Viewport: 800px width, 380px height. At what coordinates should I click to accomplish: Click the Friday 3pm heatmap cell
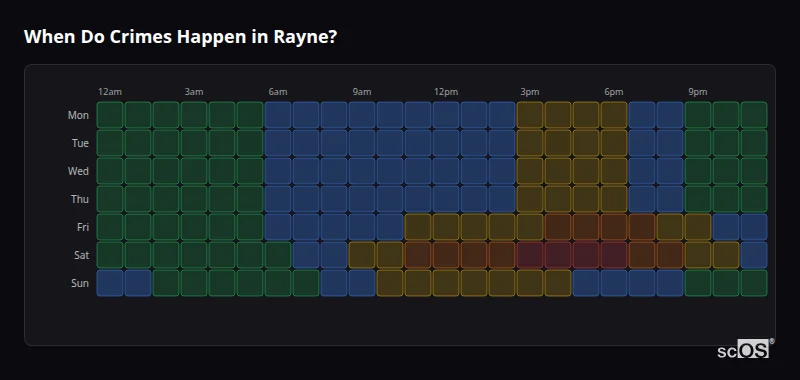pyautogui.click(x=530, y=227)
